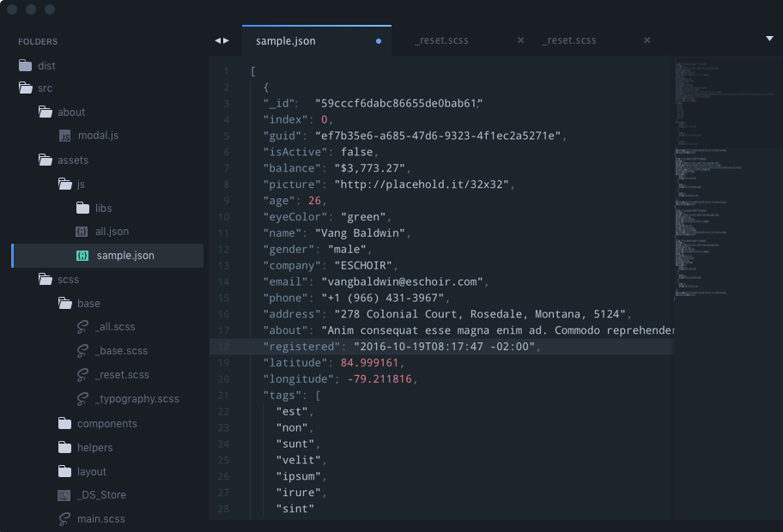Click the Sass icon beside _typography.scss
This screenshot has width=783, height=532.
coord(82,399)
